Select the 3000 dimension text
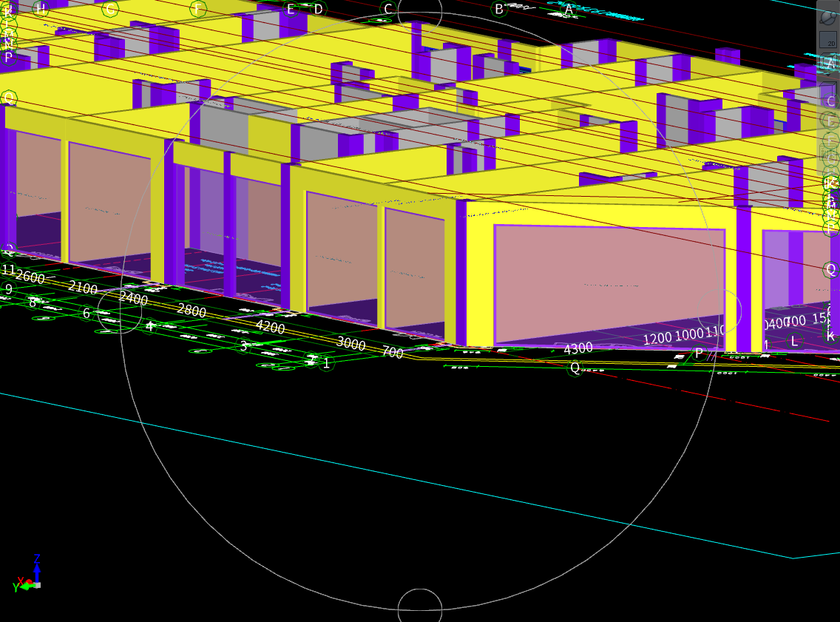 click(351, 343)
